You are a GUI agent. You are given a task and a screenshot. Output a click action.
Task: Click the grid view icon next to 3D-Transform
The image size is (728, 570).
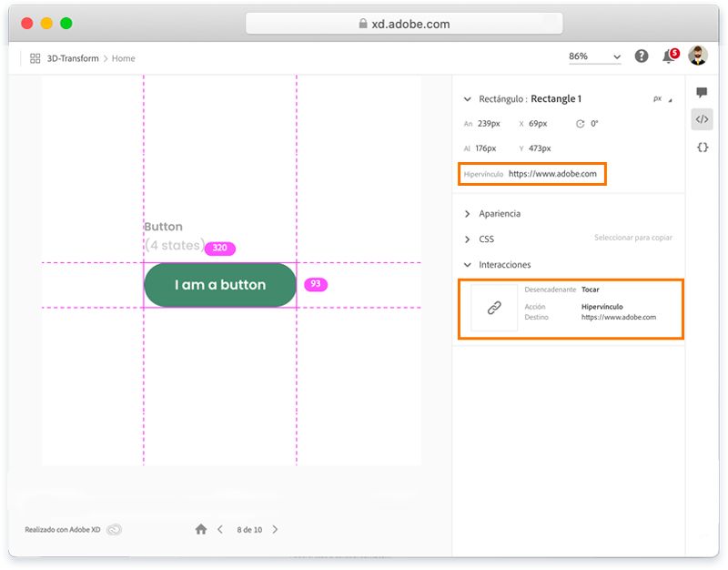click(x=35, y=58)
